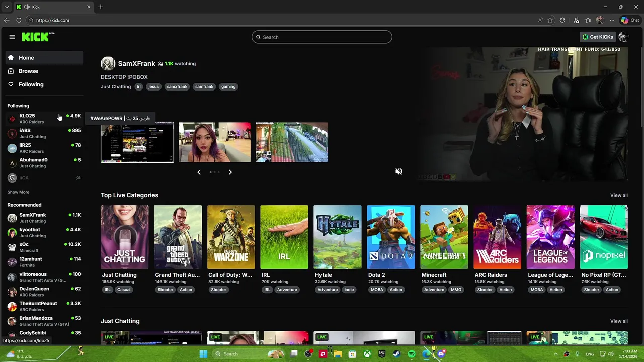Screen dimensions: 644x362
Task: Open Steam from taskbar
Action: (x=396, y=354)
